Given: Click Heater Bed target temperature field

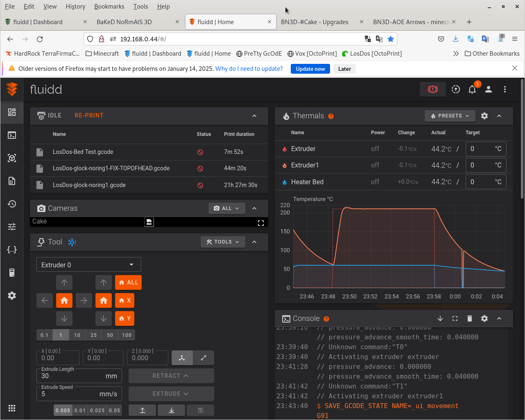Looking at the screenshot, I should (486, 182).
